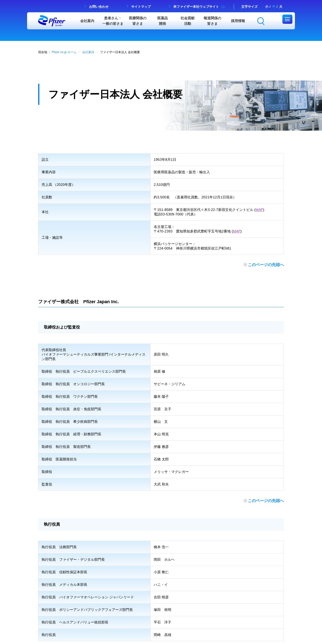Visit 米ファイザー本社ウェブサイト link
The height and width of the screenshot is (644, 322).
[x=196, y=7]
